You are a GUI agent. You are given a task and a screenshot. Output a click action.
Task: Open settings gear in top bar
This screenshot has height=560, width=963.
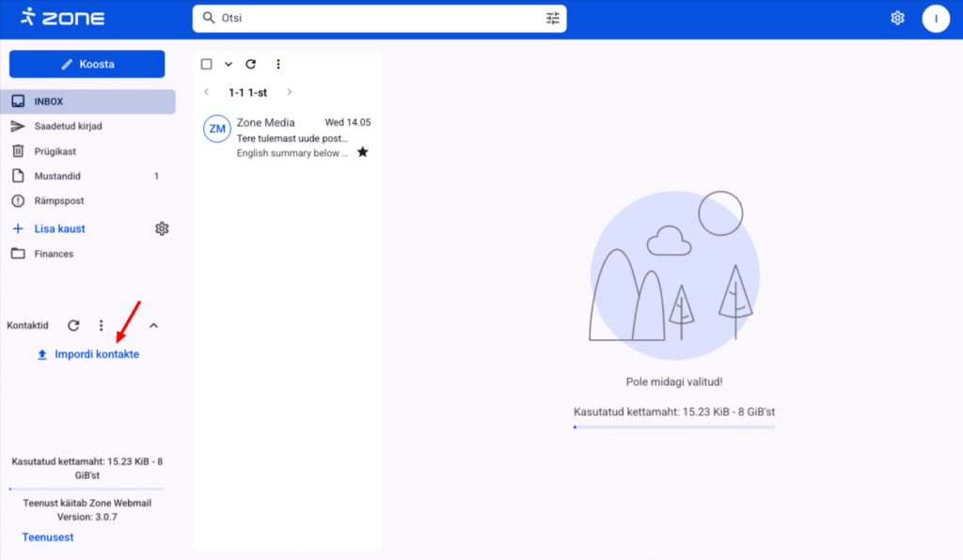point(897,18)
